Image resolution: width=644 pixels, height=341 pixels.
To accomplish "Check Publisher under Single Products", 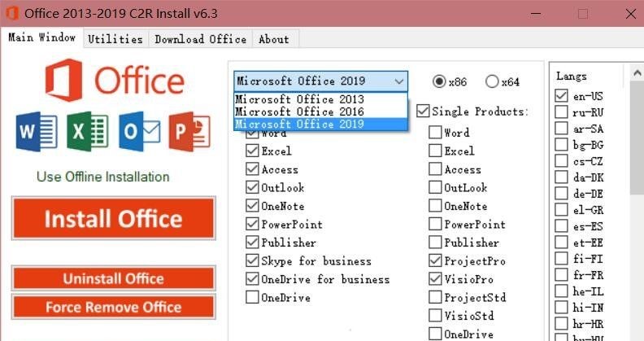I will (x=435, y=242).
